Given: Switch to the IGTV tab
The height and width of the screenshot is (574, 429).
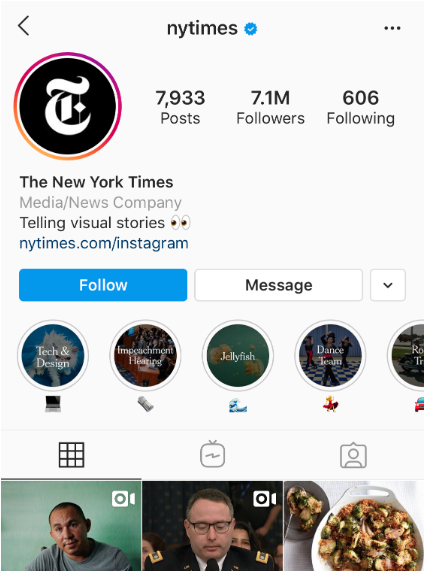Looking at the screenshot, I should (x=213, y=454).
